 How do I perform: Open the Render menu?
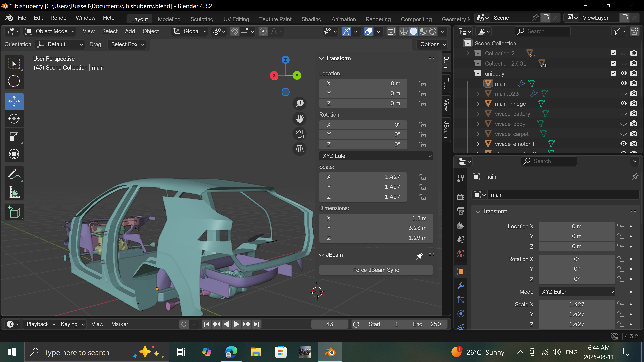[59, 18]
